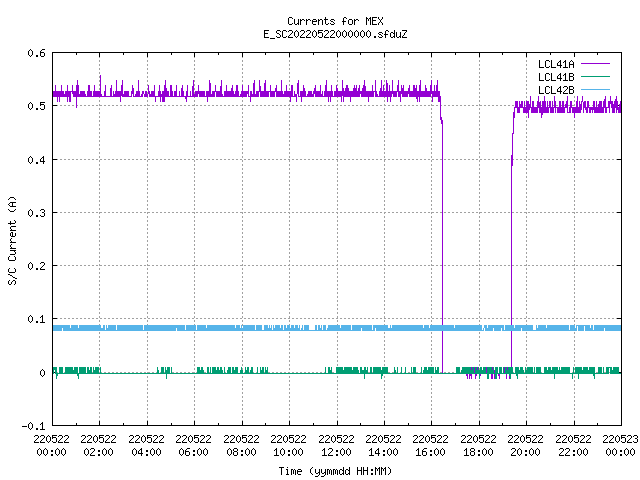Viewport: 640px width, 480px height.
Task: Click the blue LCL42B legend line sample
Action: click(x=595, y=89)
